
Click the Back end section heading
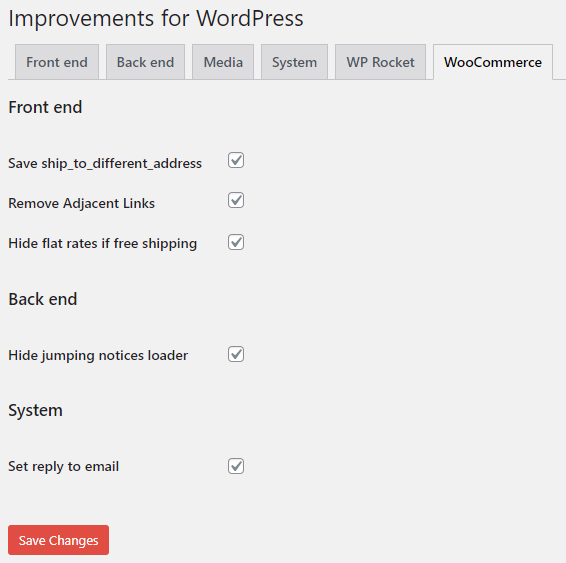[43, 299]
